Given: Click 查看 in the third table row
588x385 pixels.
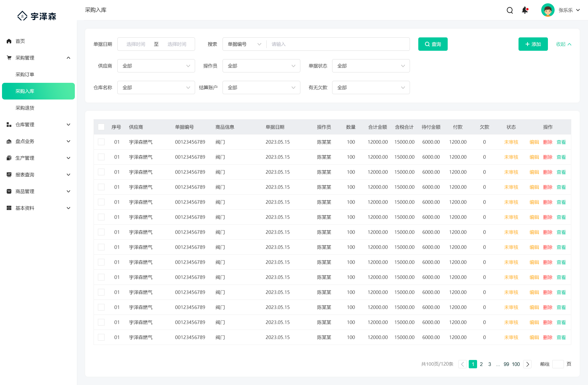Looking at the screenshot, I should (x=561, y=172).
